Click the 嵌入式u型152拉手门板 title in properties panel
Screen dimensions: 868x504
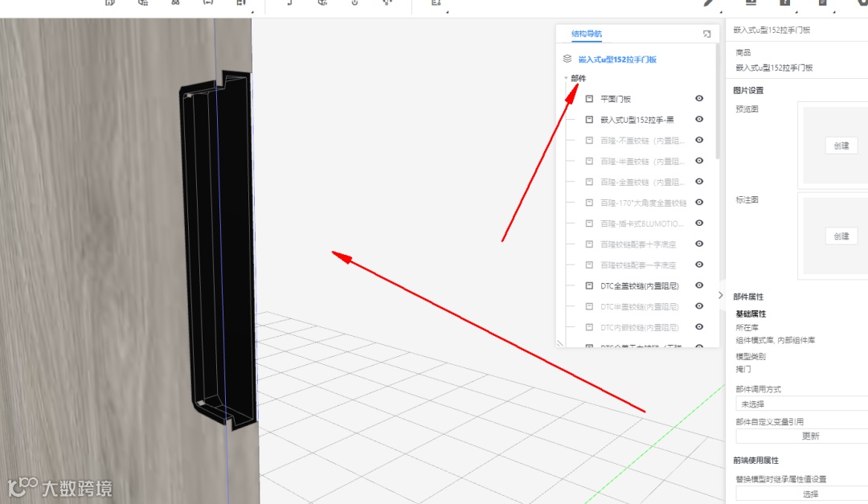click(x=772, y=30)
